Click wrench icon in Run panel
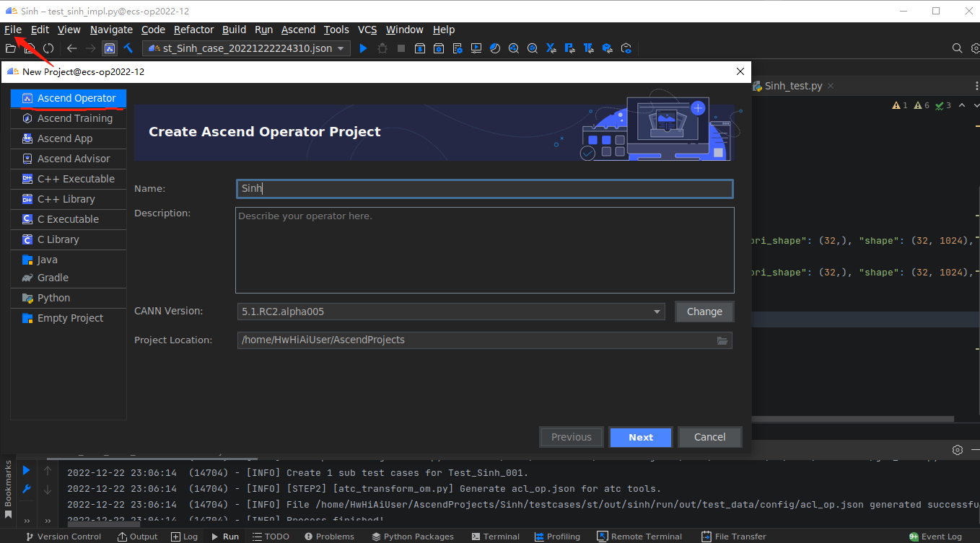 [26, 489]
